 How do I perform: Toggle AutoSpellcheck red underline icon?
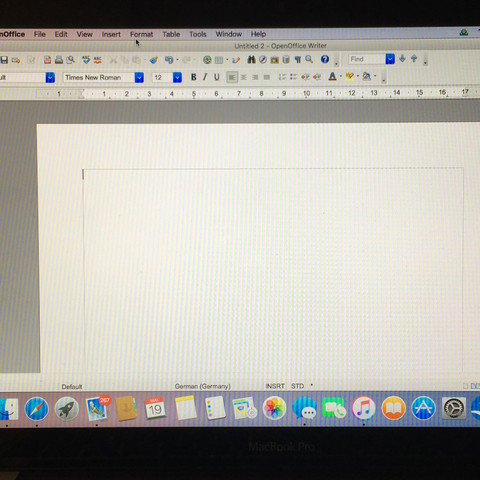click(x=97, y=60)
